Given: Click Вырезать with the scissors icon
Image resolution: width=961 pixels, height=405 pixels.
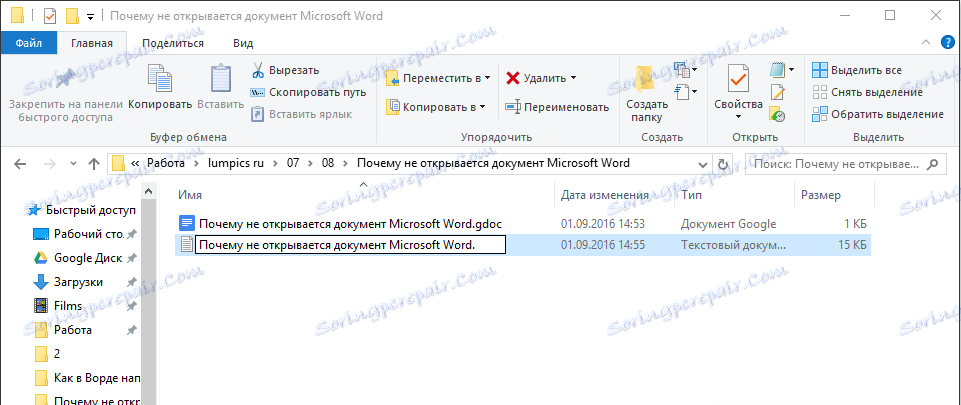Looking at the screenshot, I should pyautogui.click(x=285, y=70).
